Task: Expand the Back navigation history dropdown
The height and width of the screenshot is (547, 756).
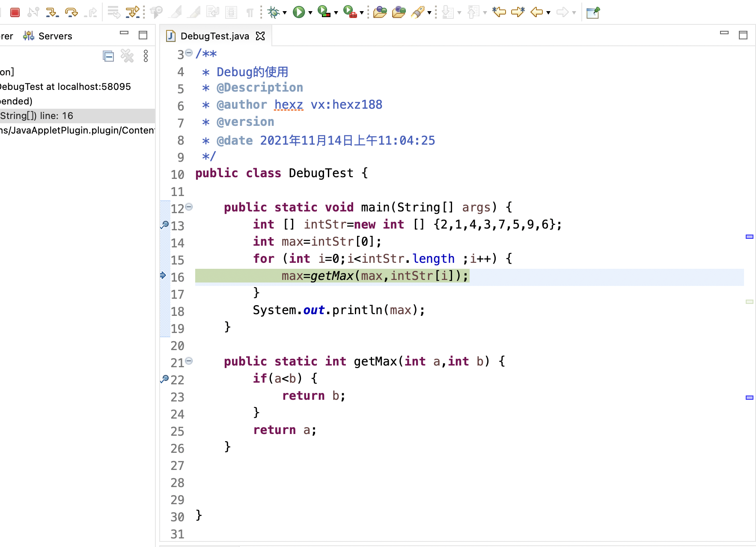Action: 548,13
